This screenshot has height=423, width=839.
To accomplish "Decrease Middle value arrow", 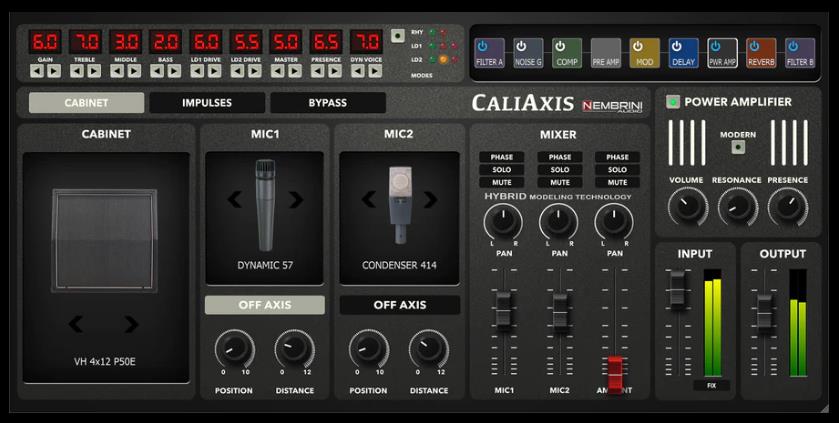I will click(117, 71).
